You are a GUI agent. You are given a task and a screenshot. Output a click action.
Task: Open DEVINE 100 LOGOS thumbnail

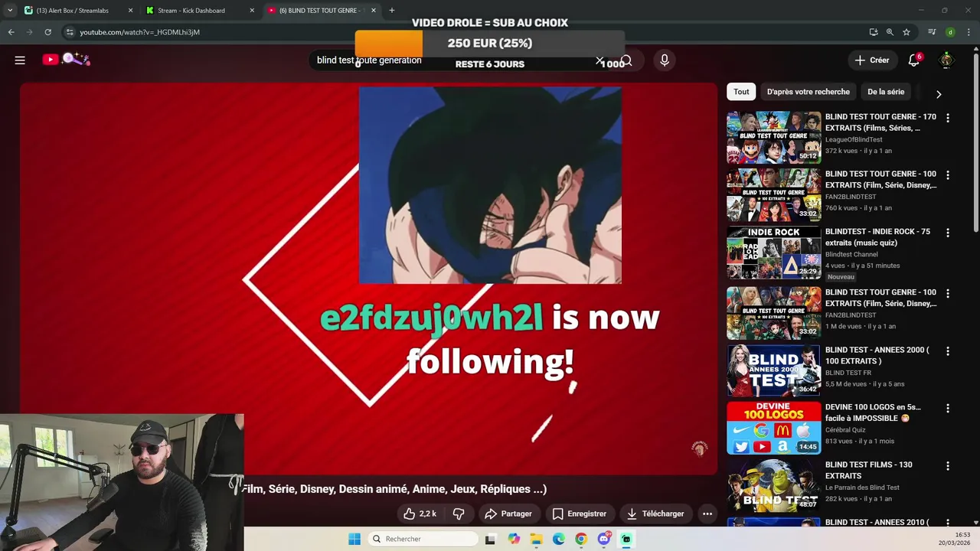(x=773, y=428)
